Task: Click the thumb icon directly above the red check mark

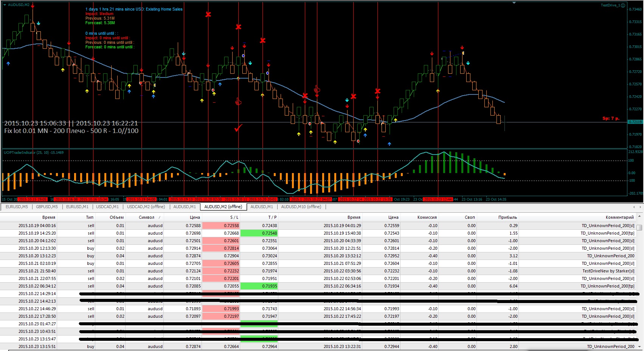Action: tap(238, 102)
